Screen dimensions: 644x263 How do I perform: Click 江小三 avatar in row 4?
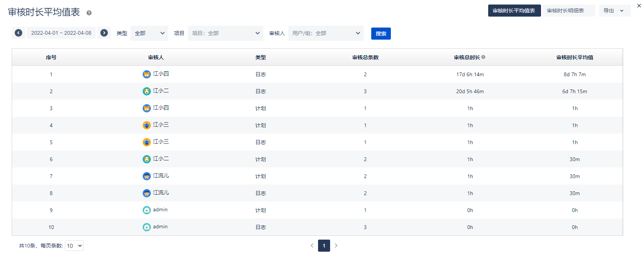pyautogui.click(x=147, y=125)
